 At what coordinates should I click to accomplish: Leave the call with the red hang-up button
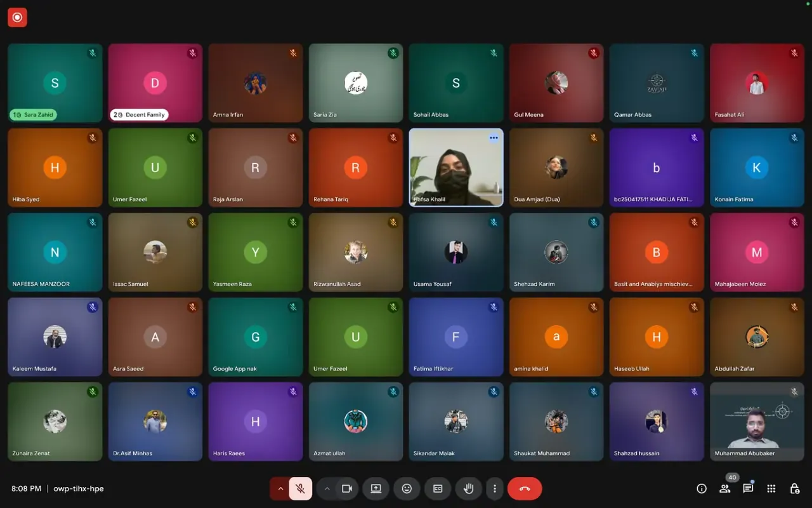point(525,488)
